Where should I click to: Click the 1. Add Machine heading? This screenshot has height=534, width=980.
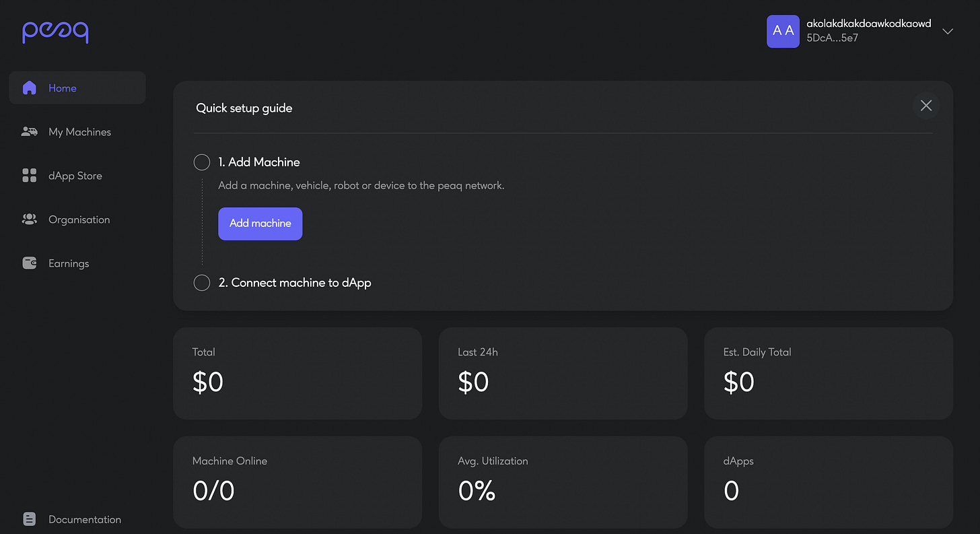tap(259, 162)
